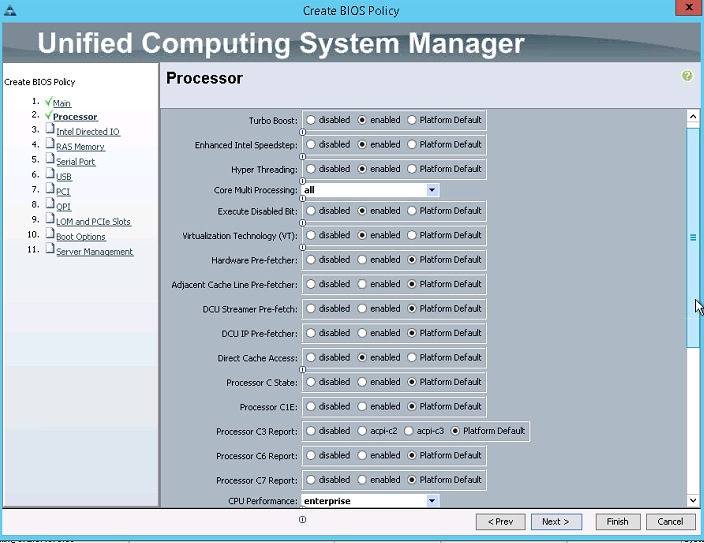Image resolution: width=704 pixels, height=543 pixels.
Task: Open QPI step
Action: point(63,207)
